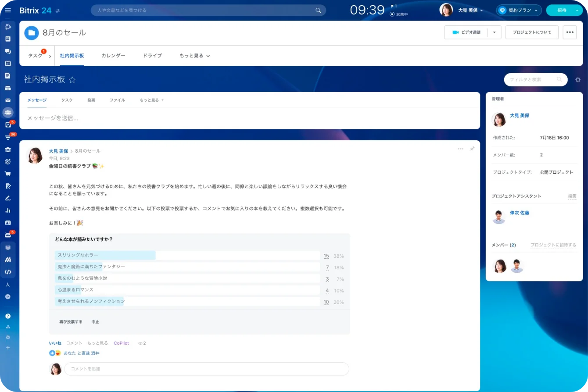Start a ビデオ通話 video call
Viewport: 588px width, 392px height.
(x=466, y=32)
